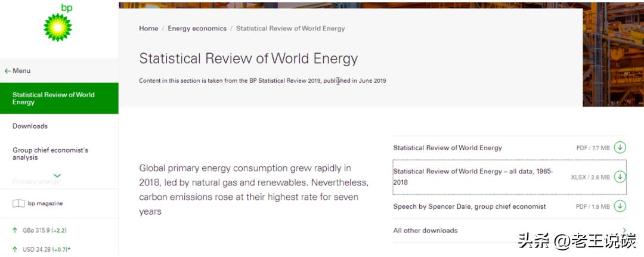Open the bp magazine link
Image resolution: width=644 pixels, height=257 pixels.
(45, 203)
